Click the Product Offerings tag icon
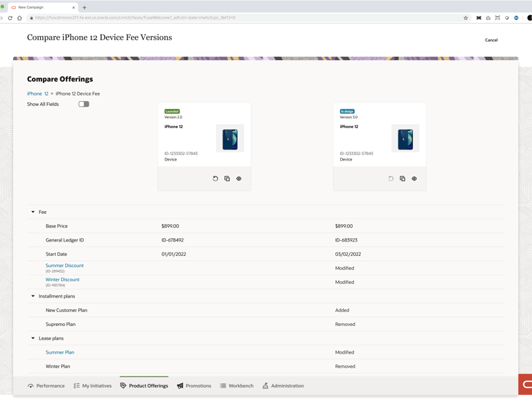Image resolution: width=532 pixels, height=400 pixels. pos(123,385)
